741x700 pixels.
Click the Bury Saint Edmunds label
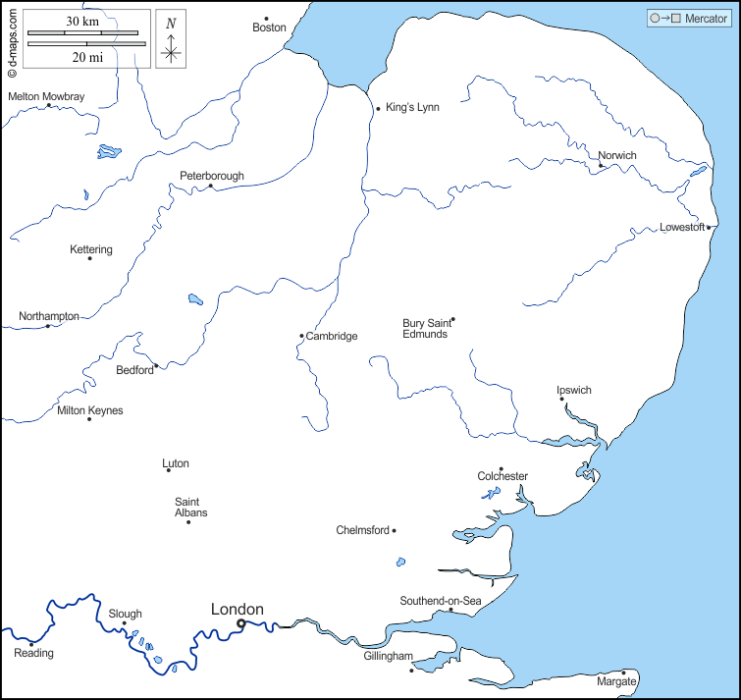425,328
